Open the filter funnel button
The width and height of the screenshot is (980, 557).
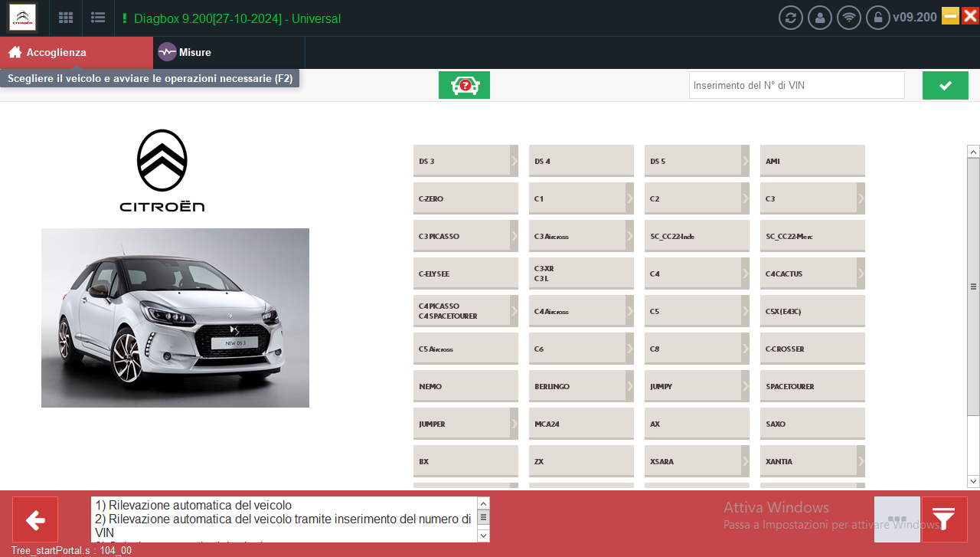pos(945,520)
